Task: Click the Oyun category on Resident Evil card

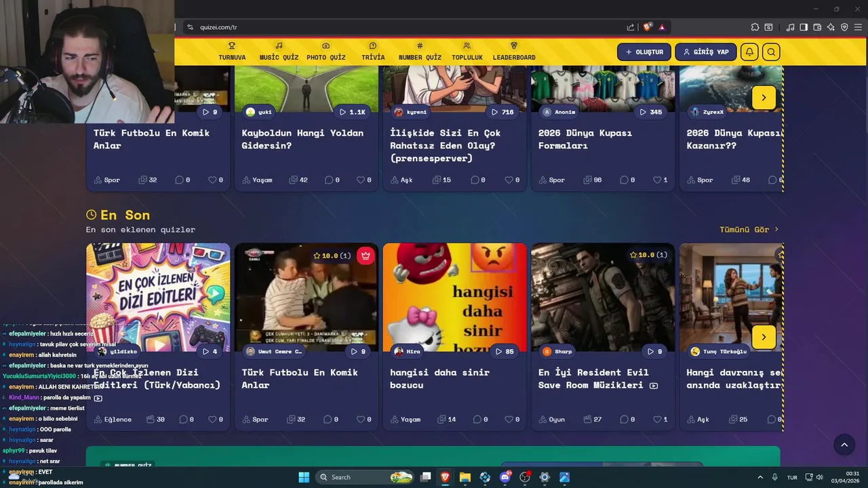Action: tap(557, 419)
